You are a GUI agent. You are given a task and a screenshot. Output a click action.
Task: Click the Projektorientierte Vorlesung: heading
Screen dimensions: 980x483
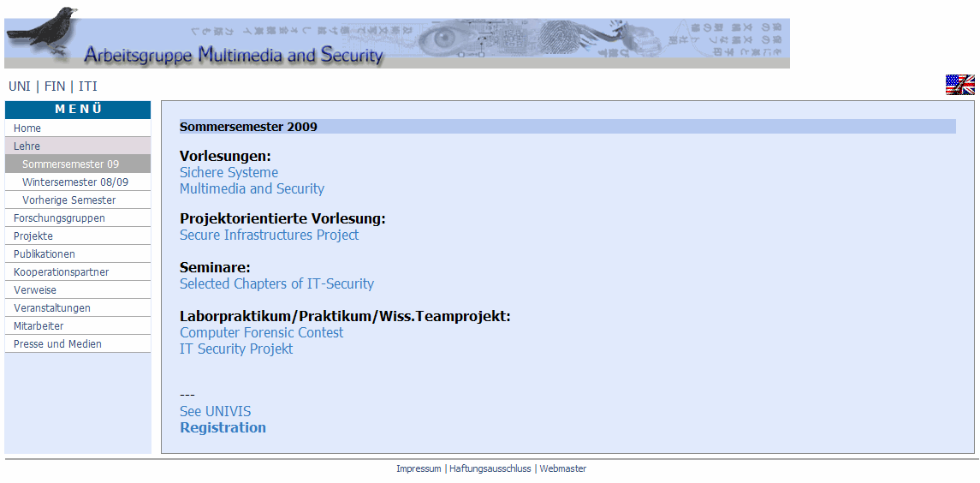282,219
